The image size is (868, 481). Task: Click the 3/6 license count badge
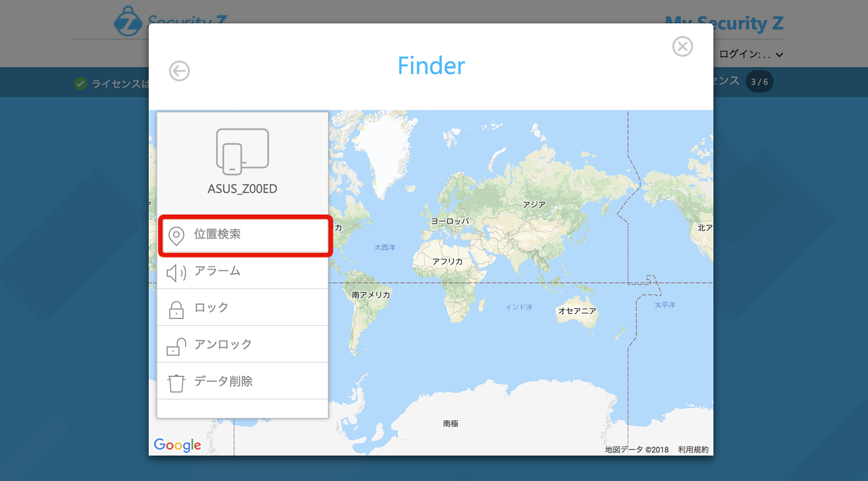click(x=759, y=82)
